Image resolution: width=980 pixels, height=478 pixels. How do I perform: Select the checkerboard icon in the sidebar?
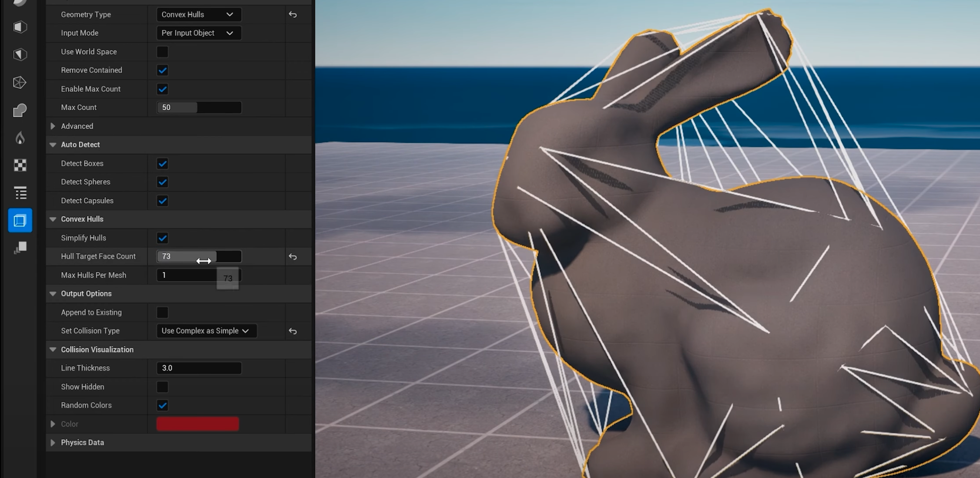[x=20, y=165]
